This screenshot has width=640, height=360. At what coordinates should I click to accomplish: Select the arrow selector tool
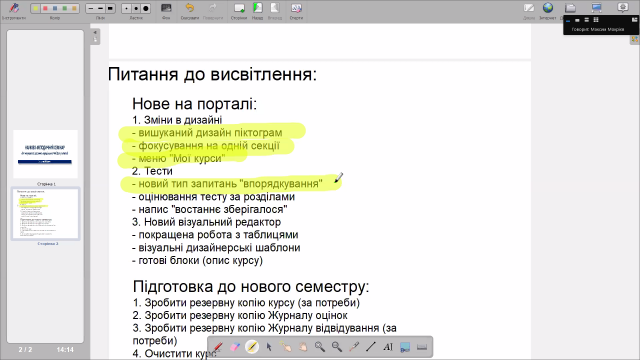(x=269, y=347)
